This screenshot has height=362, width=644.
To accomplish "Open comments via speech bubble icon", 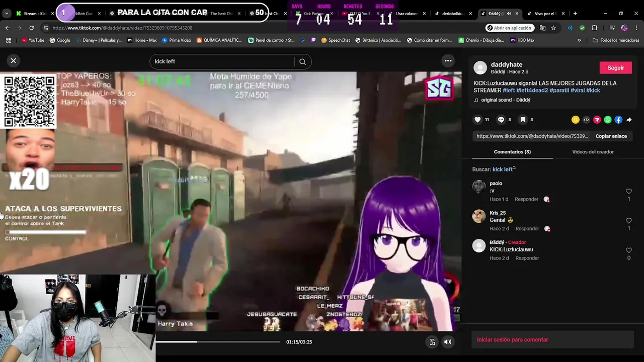I will [501, 120].
